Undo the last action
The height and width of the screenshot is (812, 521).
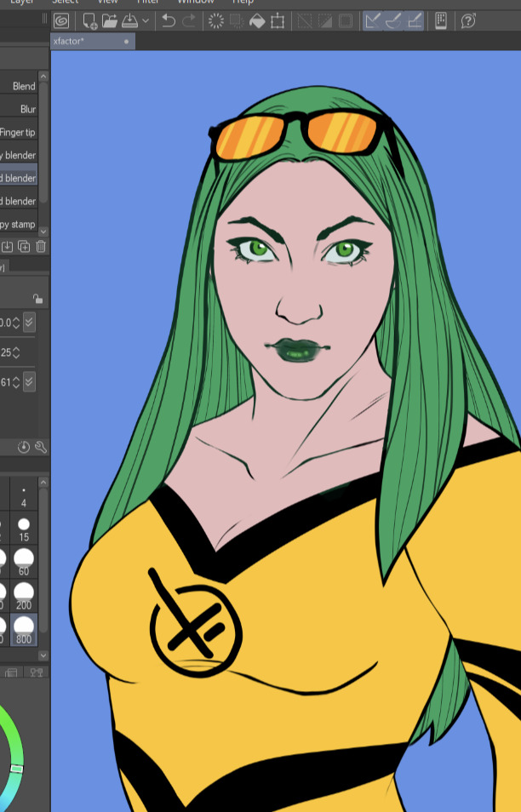169,21
